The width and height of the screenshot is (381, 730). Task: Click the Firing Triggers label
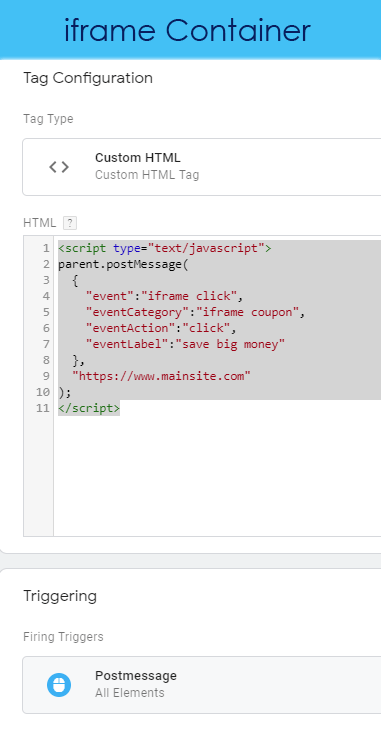click(x=63, y=636)
